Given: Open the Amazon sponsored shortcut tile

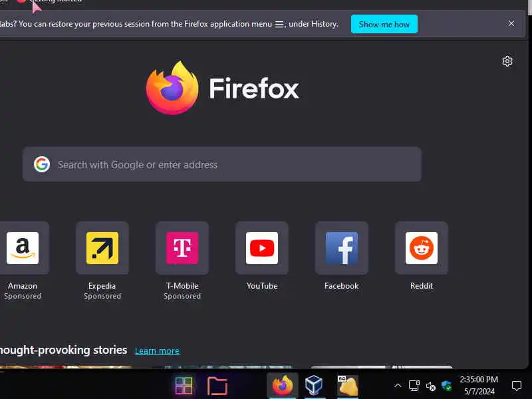Looking at the screenshot, I should [x=23, y=248].
